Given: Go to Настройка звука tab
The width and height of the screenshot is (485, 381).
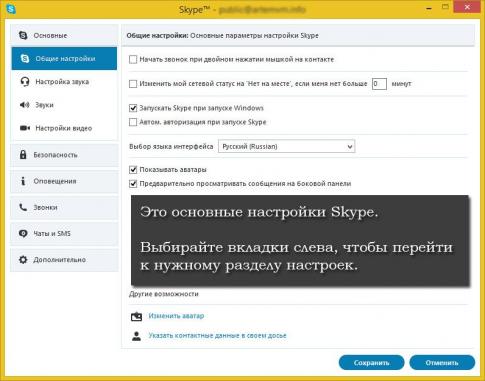Looking at the screenshot, I should (64, 82).
